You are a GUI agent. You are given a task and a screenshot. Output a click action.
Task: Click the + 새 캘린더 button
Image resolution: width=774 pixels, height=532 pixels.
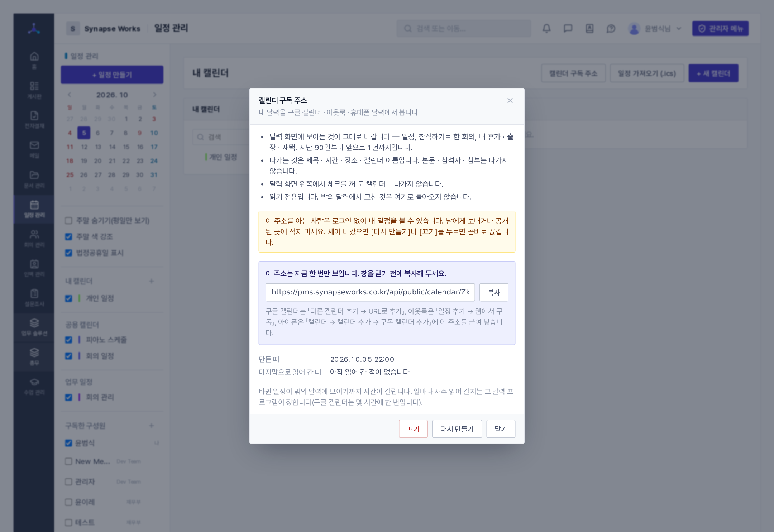713,73
